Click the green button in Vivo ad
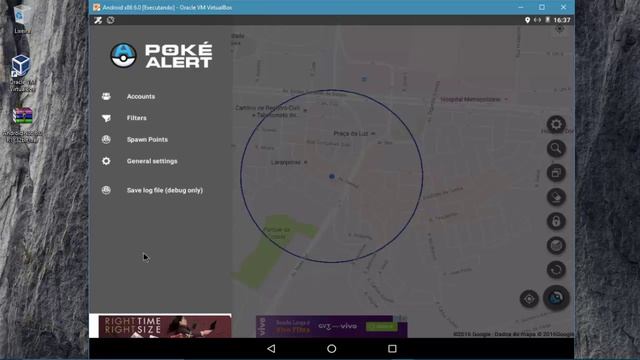This screenshot has width=640, height=360. pyautogui.click(x=382, y=327)
